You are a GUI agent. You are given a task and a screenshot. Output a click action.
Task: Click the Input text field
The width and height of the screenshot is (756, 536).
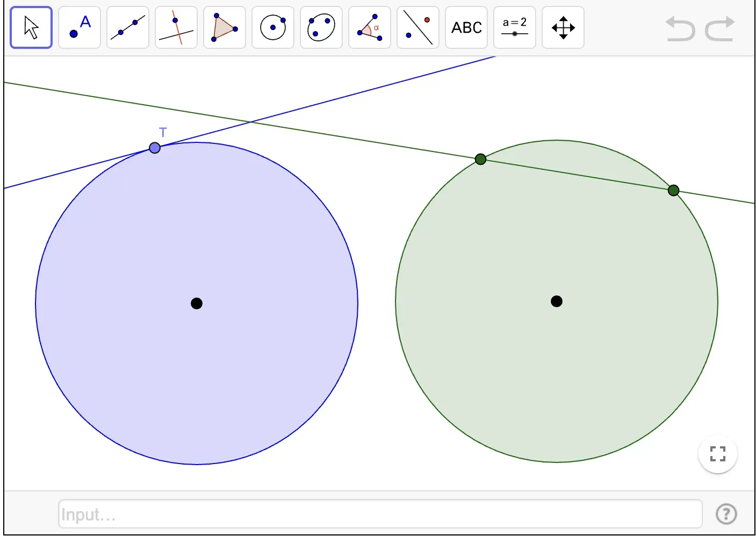click(x=380, y=514)
